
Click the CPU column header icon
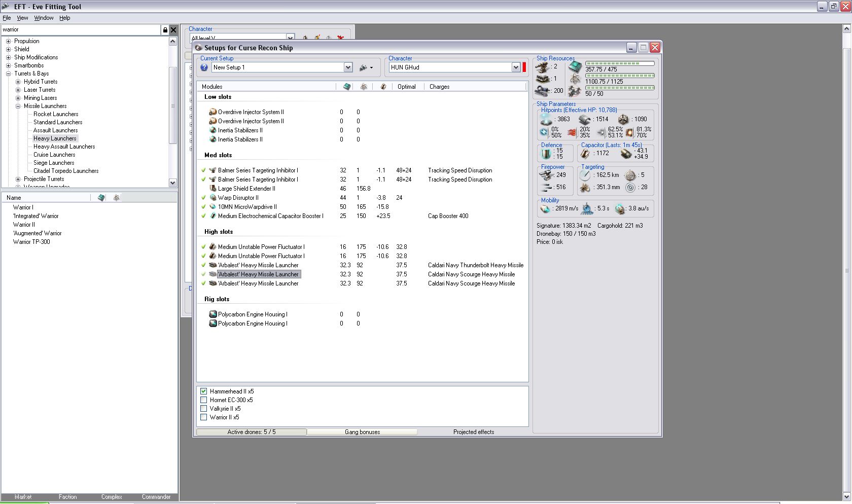tap(347, 87)
